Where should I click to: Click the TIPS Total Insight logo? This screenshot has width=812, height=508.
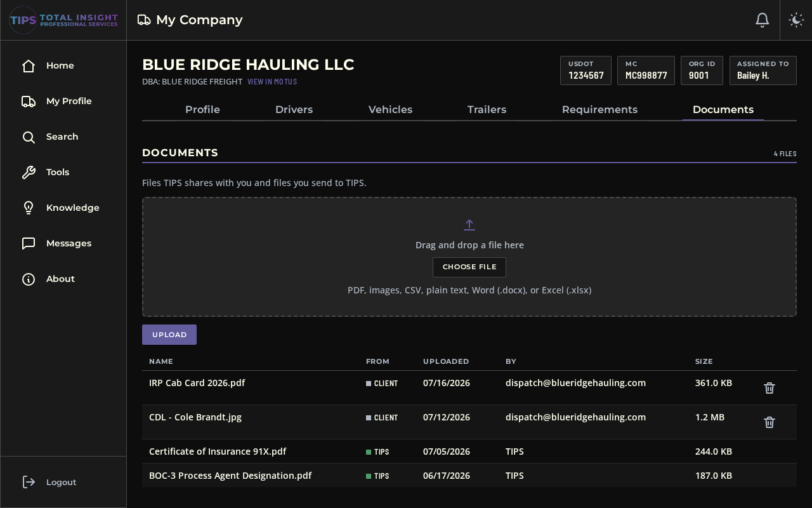click(x=63, y=20)
